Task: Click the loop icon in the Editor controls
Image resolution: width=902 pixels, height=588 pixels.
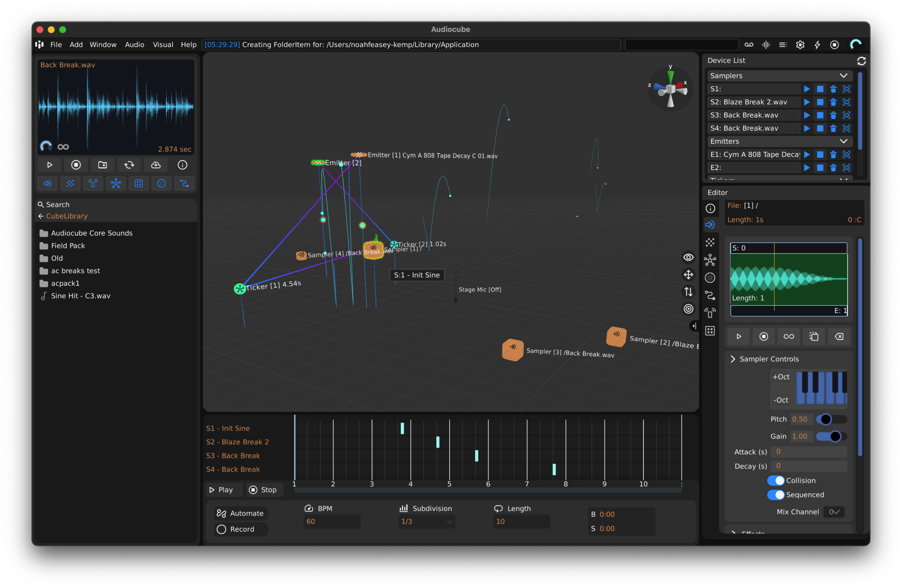Action: [x=789, y=337]
